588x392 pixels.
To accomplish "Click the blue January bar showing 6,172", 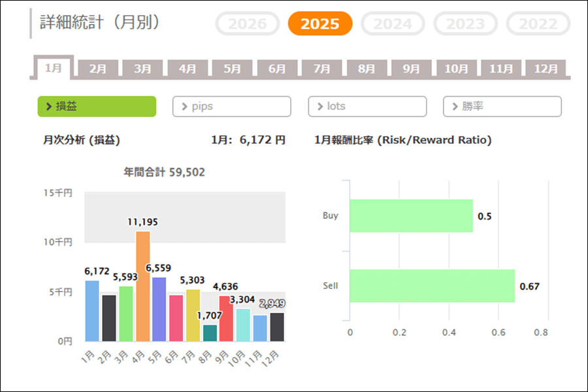I will pyautogui.click(x=92, y=311).
